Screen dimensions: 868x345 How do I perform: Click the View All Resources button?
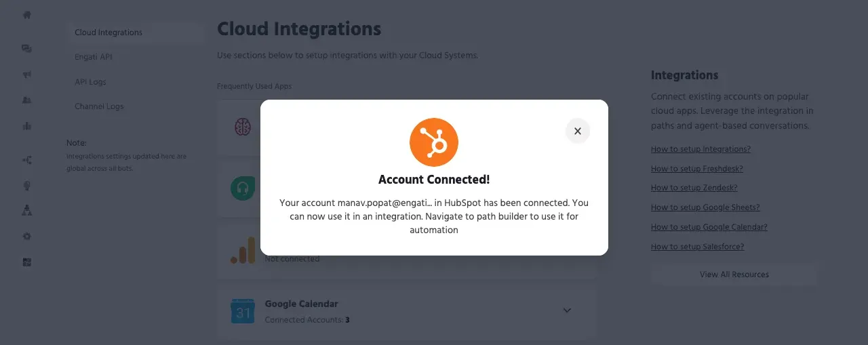(734, 275)
